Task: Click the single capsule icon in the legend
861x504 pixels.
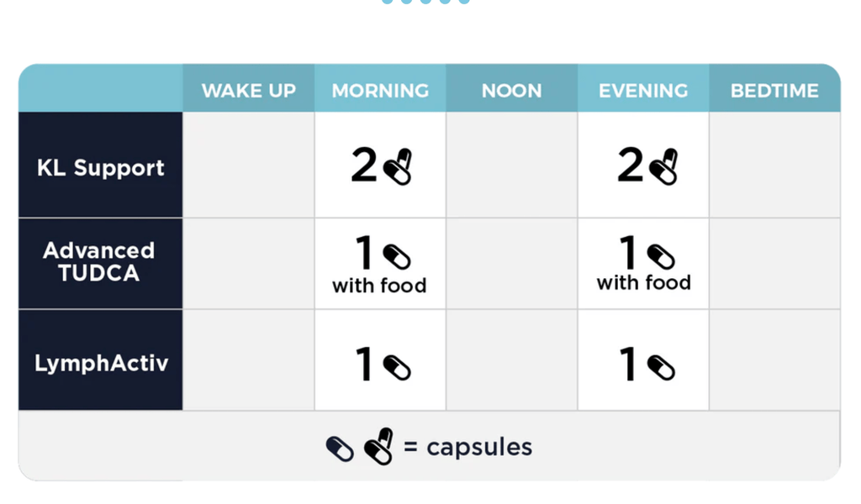Action: [x=340, y=449]
